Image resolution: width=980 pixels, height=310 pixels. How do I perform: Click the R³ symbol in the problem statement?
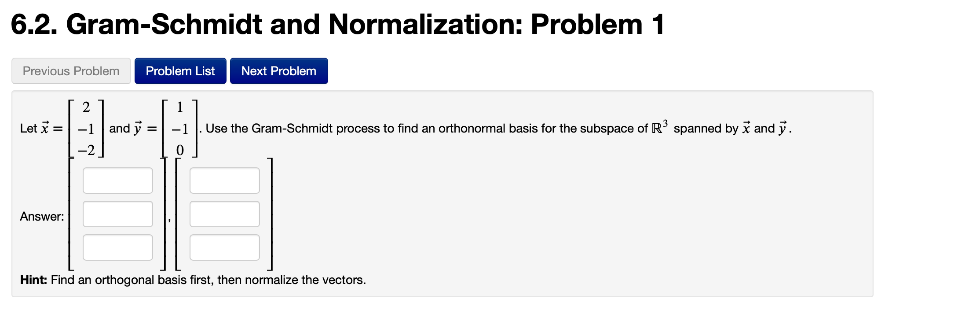point(659,127)
